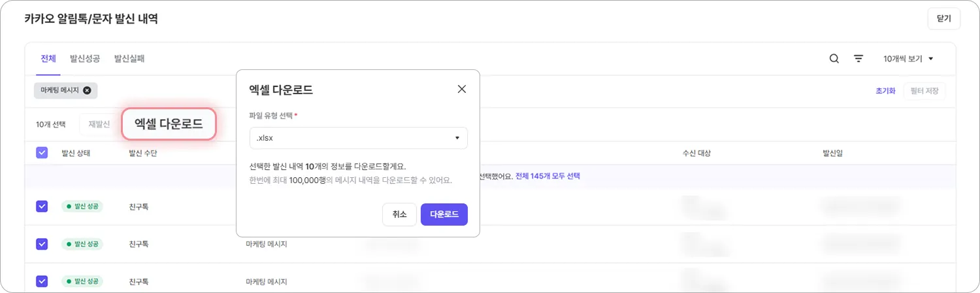Open the .xlsx file type dropdown

click(x=358, y=138)
